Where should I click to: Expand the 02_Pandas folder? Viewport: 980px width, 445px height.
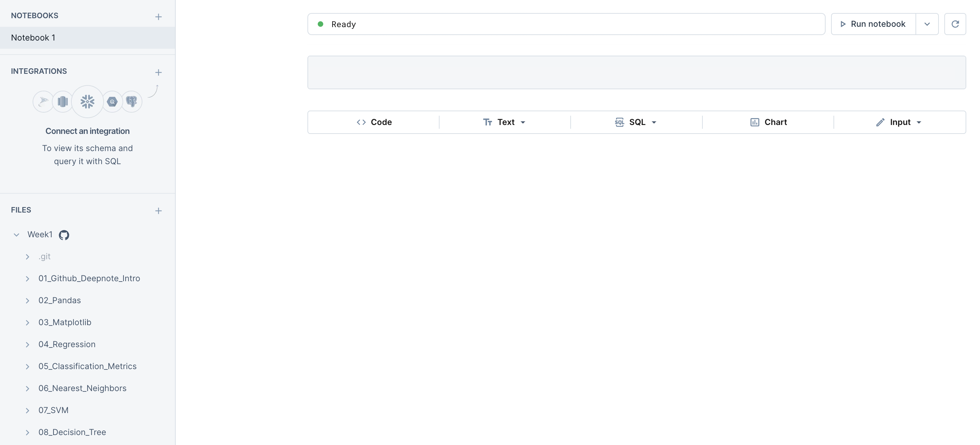27,301
